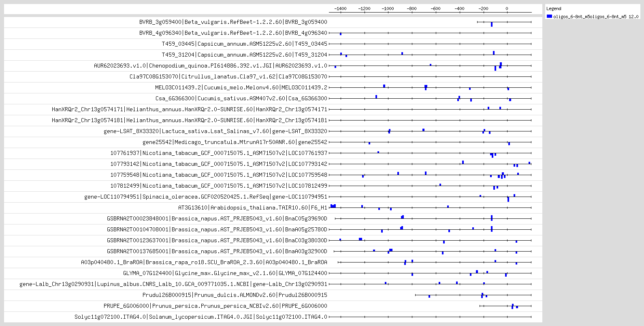Viewport: 644px width, 326px height.
Task: Click the motif marker on BVRB_4g096340 track
Action: [341, 34]
